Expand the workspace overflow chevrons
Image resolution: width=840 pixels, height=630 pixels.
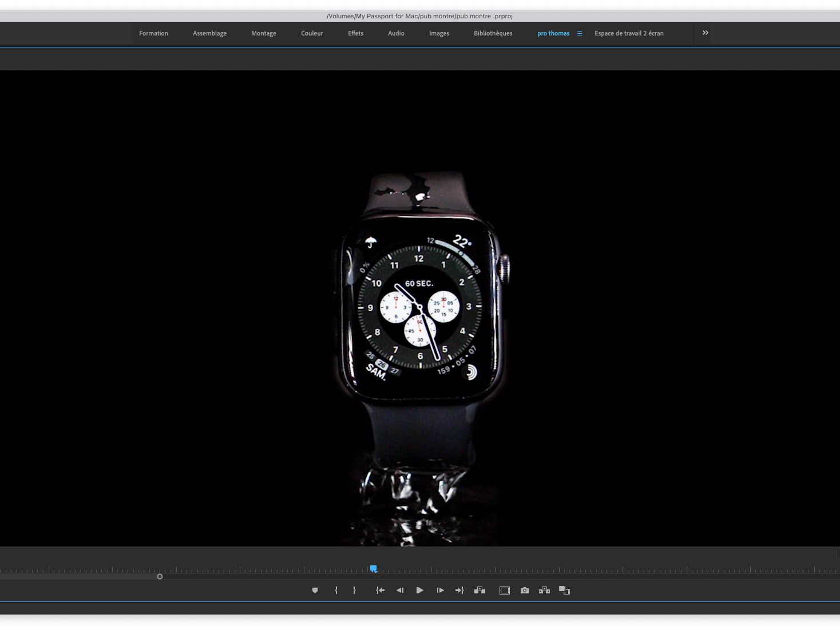[x=706, y=33]
